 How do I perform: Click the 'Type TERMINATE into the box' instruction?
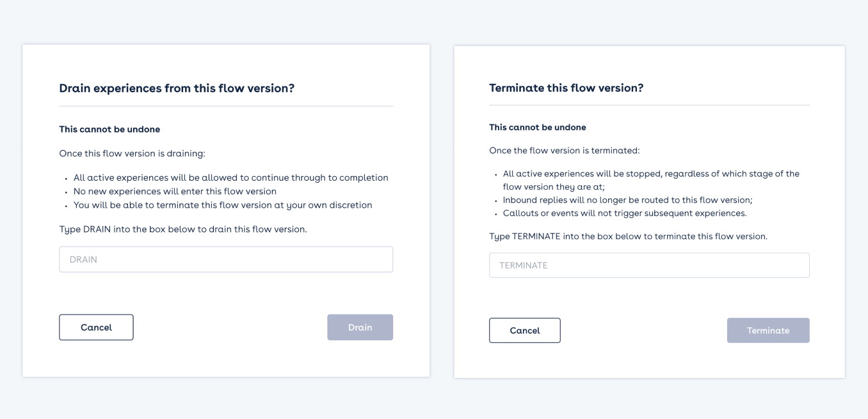[x=627, y=236]
